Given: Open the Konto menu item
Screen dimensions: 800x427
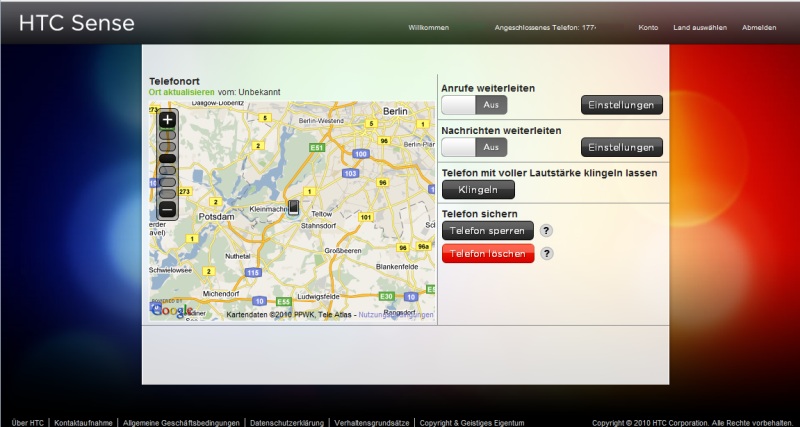Looking at the screenshot, I should 648,27.
